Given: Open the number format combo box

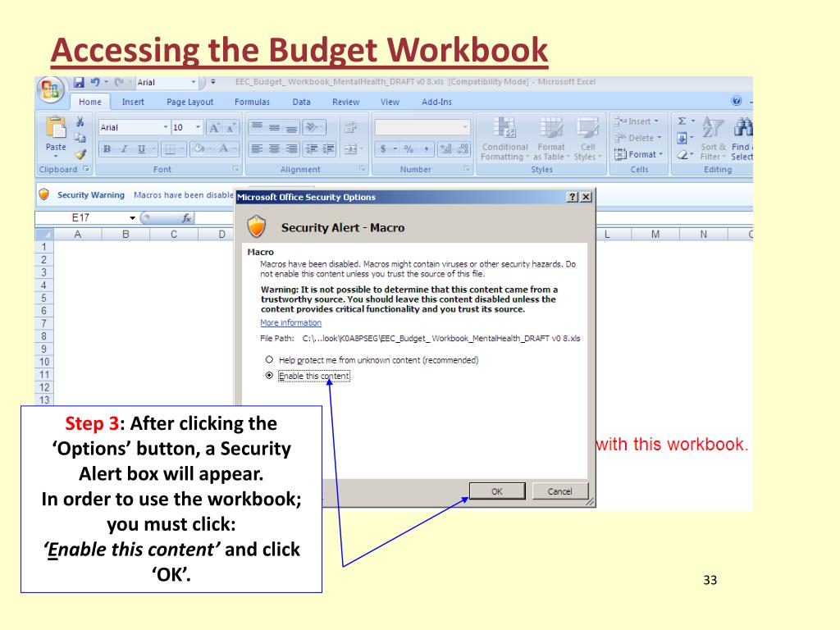Looking at the screenshot, I should 422,127.
